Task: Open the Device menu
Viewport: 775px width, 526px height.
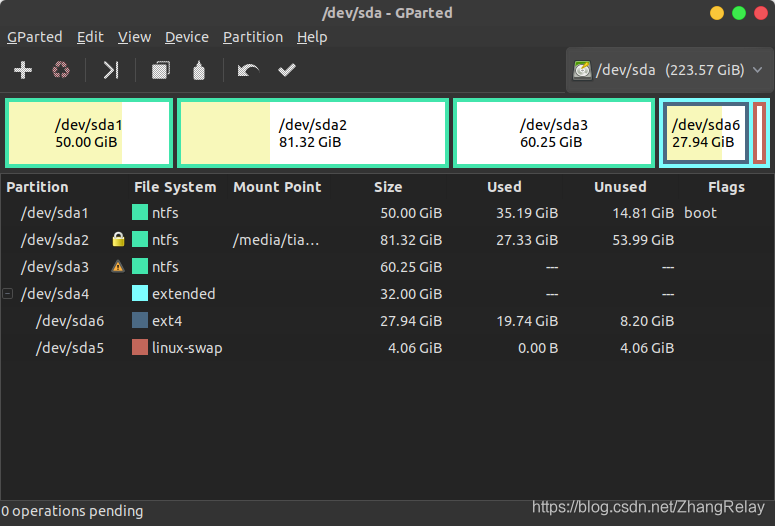Action: [187, 37]
